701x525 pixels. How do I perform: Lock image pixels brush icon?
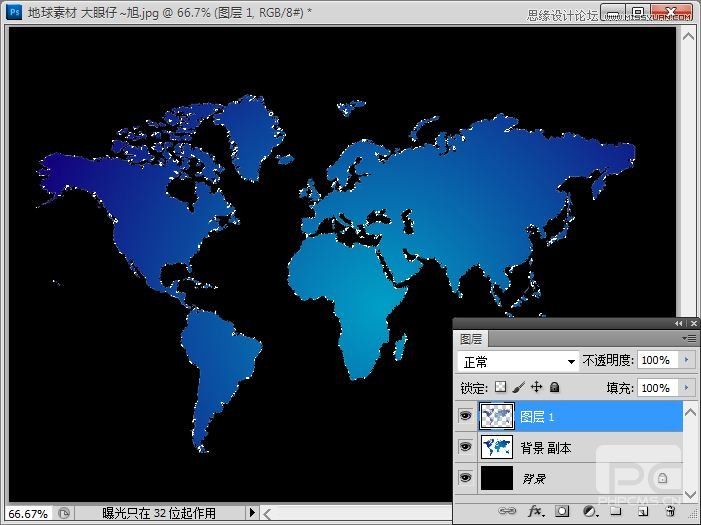(519, 387)
